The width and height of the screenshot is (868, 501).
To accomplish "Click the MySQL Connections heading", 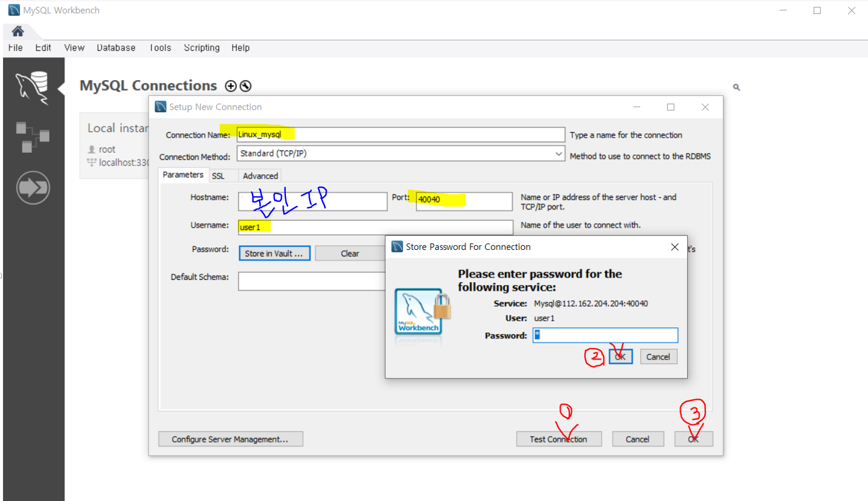I will [x=148, y=86].
